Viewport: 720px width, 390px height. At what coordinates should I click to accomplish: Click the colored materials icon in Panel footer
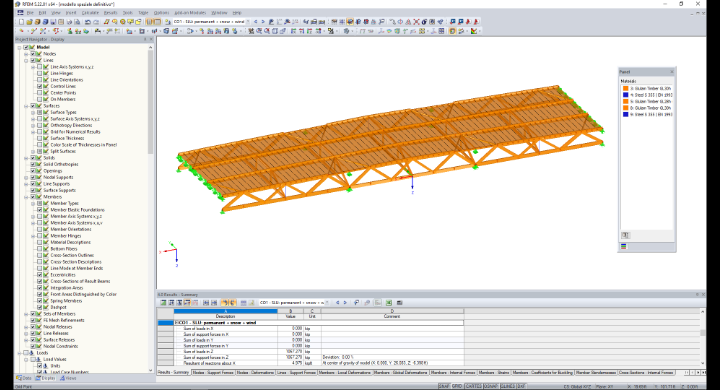click(624, 247)
